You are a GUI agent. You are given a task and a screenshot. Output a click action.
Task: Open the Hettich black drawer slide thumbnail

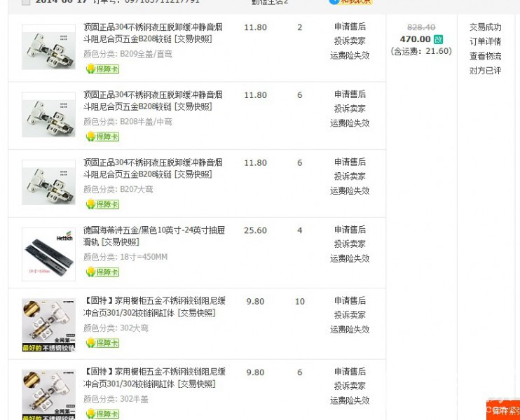[x=48, y=254]
